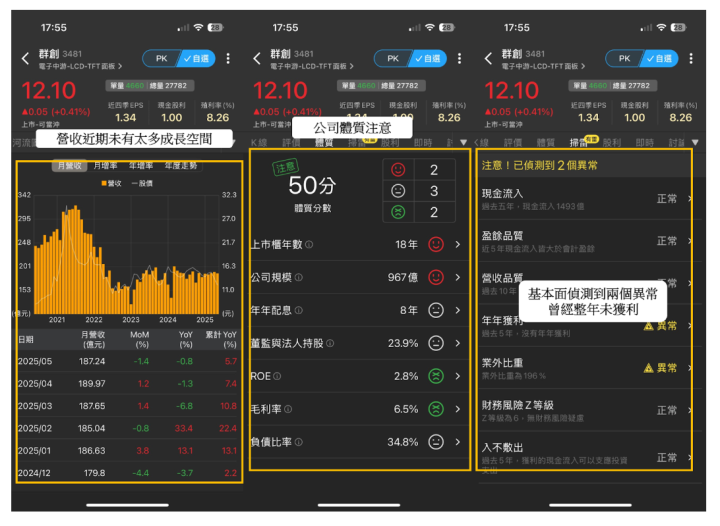Expand the ROE 2.8% detail
Image resolution: width=720 pixels, height=526 pixels.
click(x=458, y=376)
